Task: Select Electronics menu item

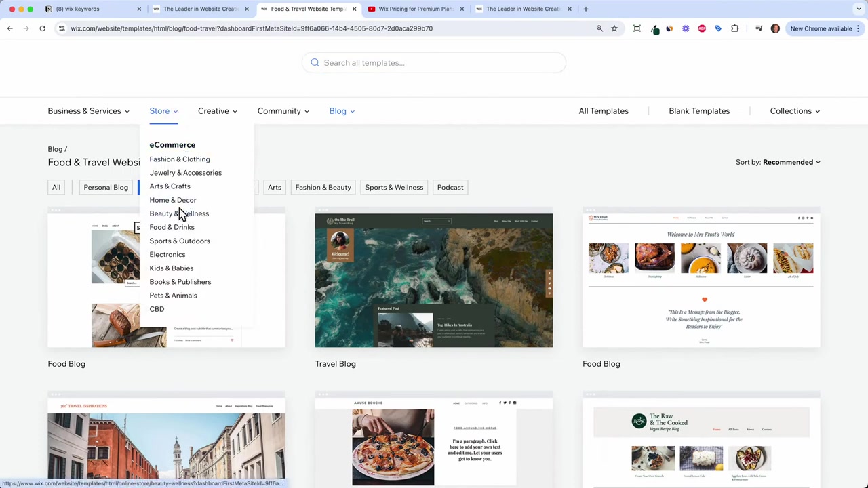Action: click(167, 254)
